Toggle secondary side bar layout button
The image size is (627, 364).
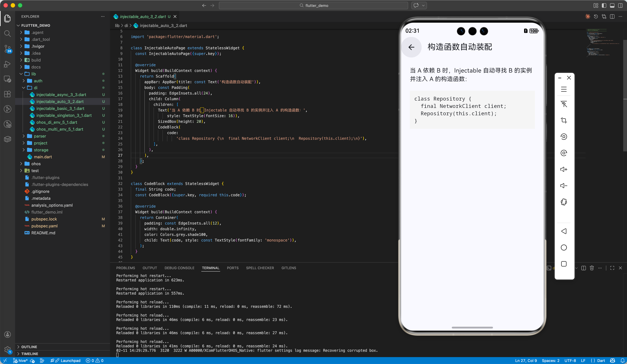620,5
